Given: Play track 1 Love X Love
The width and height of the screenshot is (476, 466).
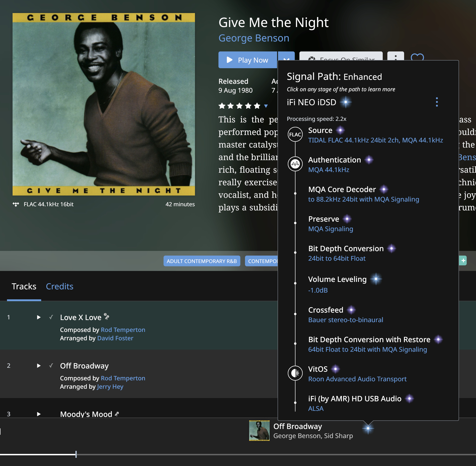Looking at the screenshot, I should coord(38,317).
